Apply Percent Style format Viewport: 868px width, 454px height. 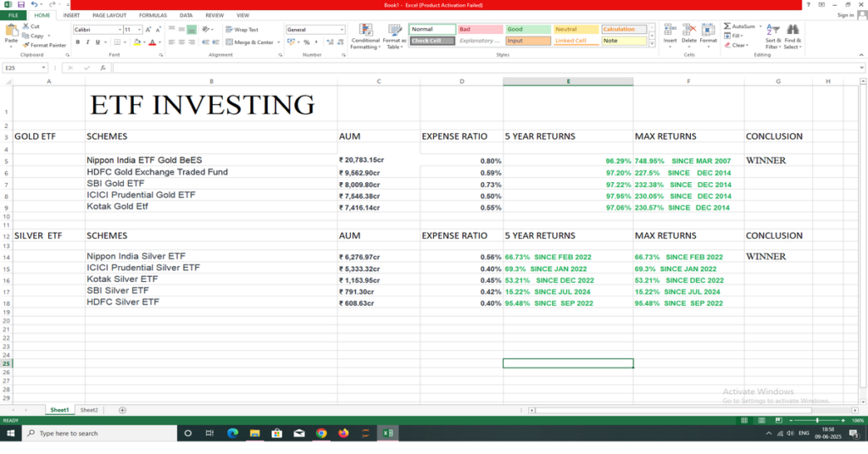click(x=307, y=42)
